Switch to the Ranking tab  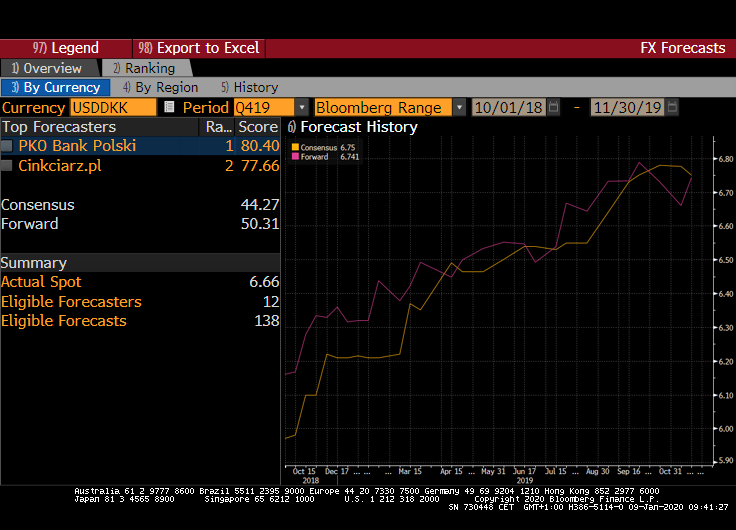tap(143, 68)
